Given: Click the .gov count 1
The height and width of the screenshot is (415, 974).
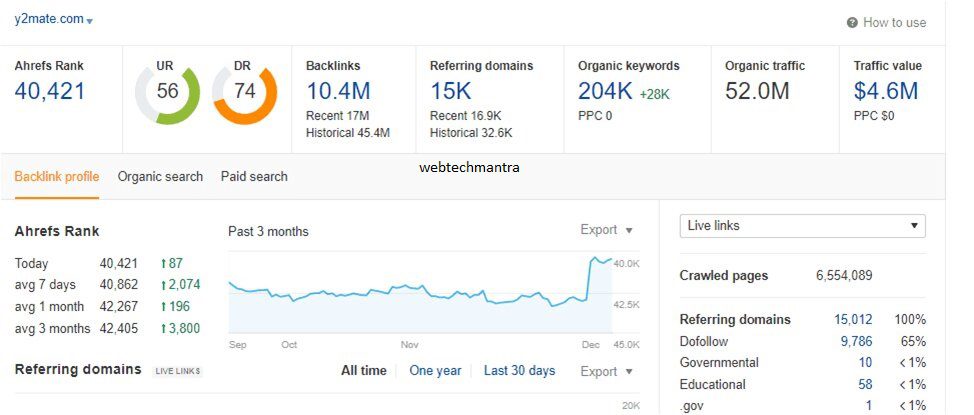Looking at the screenshot, I should (869, 406).
